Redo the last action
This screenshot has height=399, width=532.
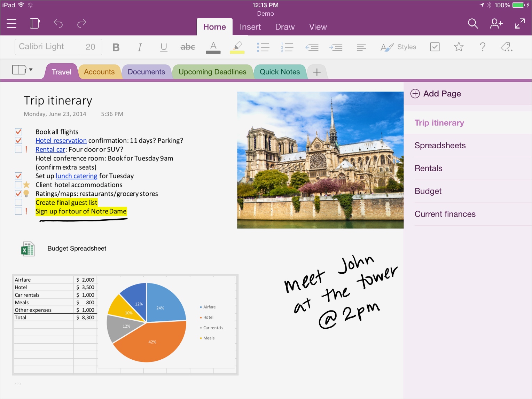pos(81,23)
